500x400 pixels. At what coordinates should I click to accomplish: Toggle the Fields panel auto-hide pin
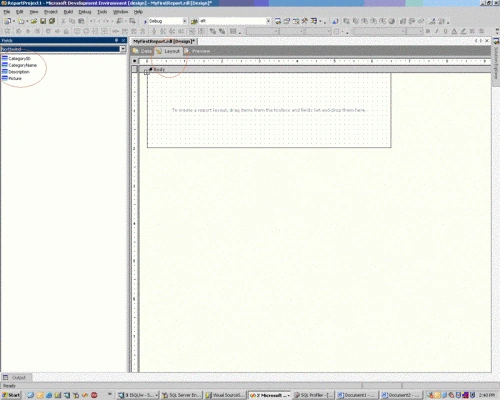116,40
